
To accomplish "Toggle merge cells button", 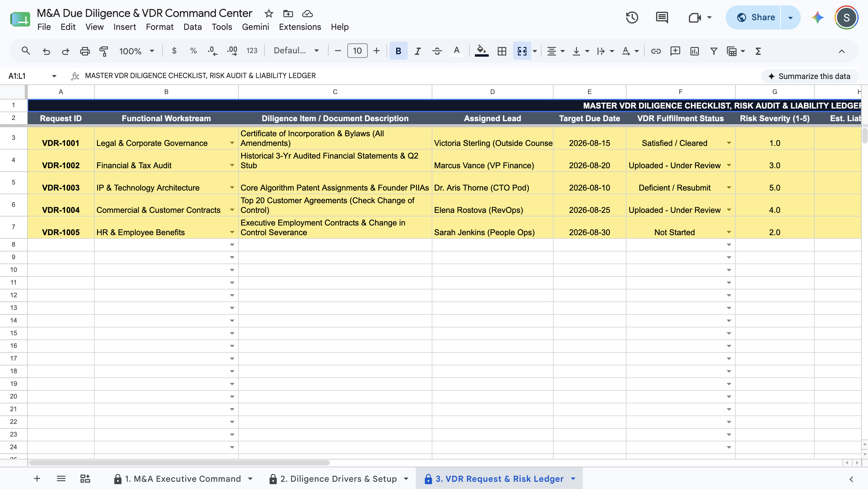I will click(522, 51).
